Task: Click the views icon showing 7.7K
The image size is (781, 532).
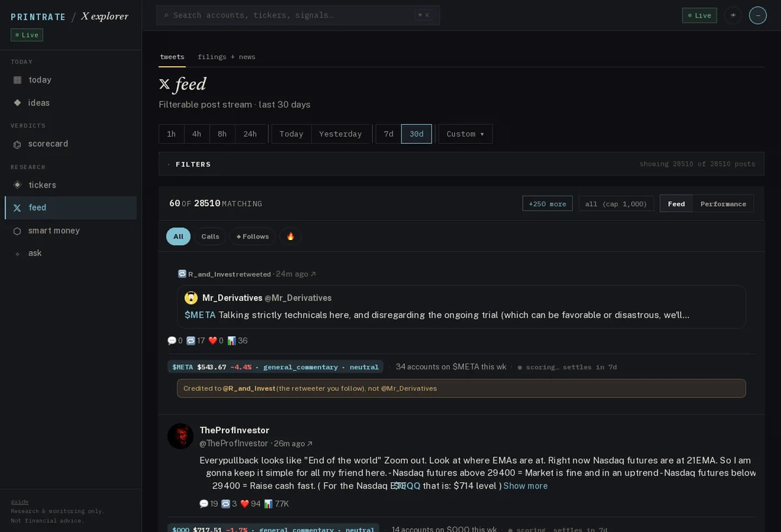Action: (x=269, y=504)
